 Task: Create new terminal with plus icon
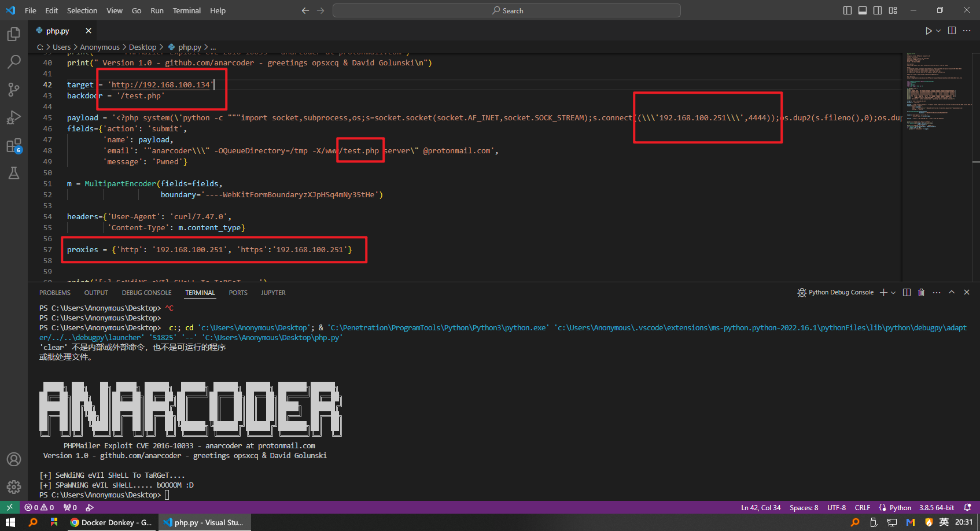click(883, 292)
